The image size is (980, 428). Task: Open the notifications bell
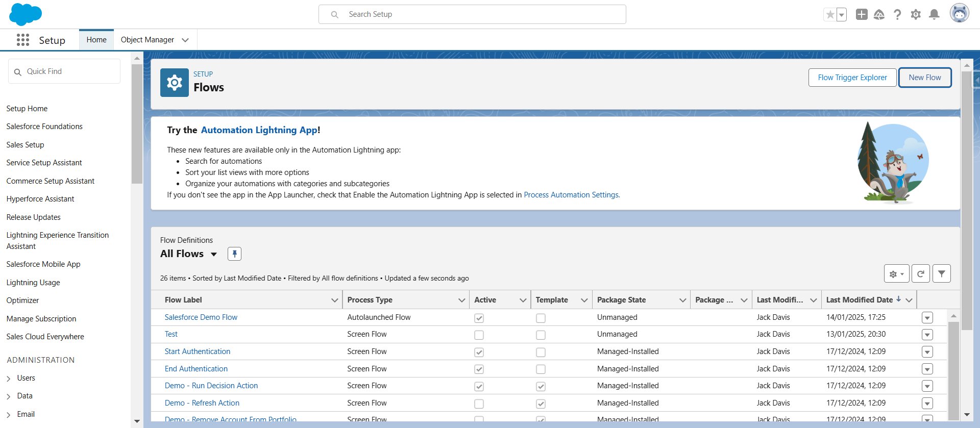point(934,14)
